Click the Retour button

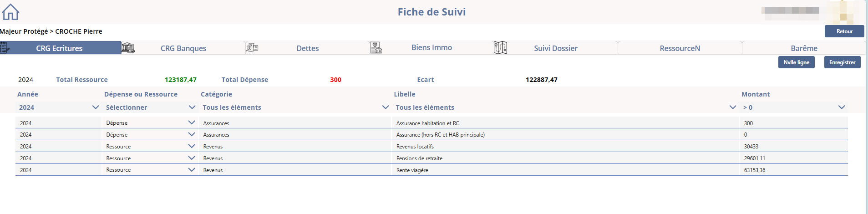click(x=844, y=31)
